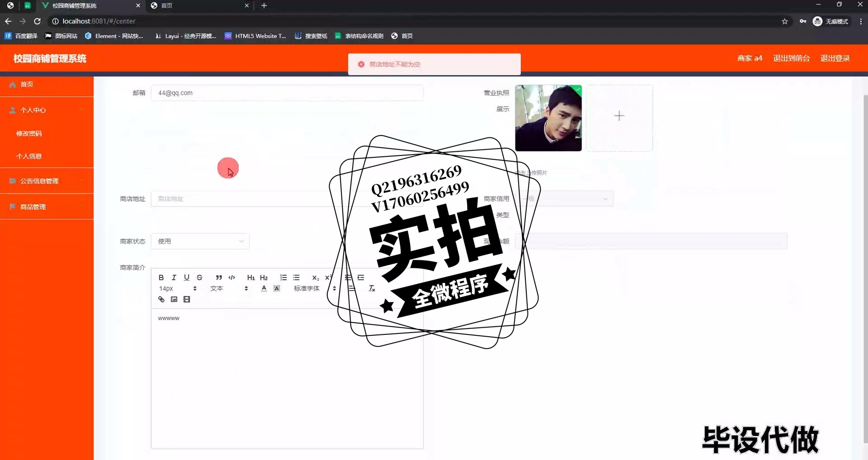Image resolution: width=868 pixels, height=460 pixels.
Task: Open the HTML5 Website T... bookmark
Action: (x=255, y=36)
